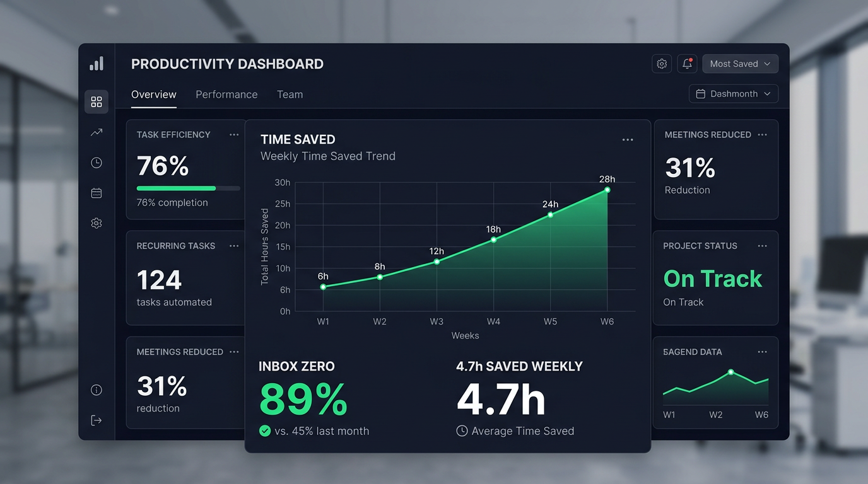
Task: Switch to the Performance tab
Action: click(x=226, y=95)
